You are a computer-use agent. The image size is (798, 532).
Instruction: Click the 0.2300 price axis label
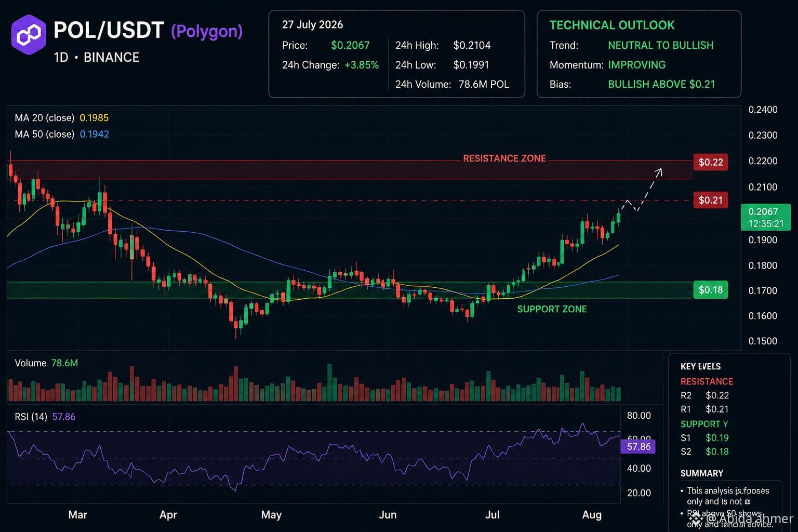pyautogui.click(x=763, y=135)
